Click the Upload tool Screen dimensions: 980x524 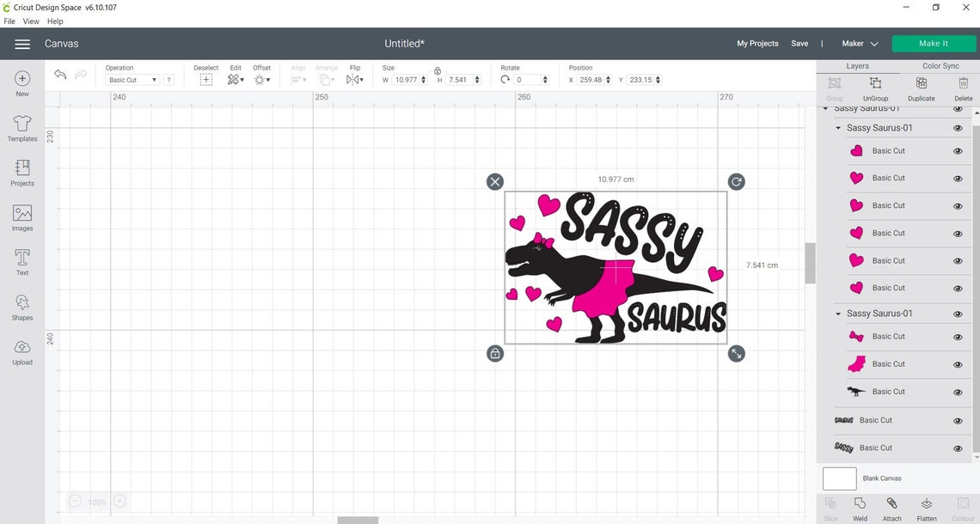coord(21,352)
